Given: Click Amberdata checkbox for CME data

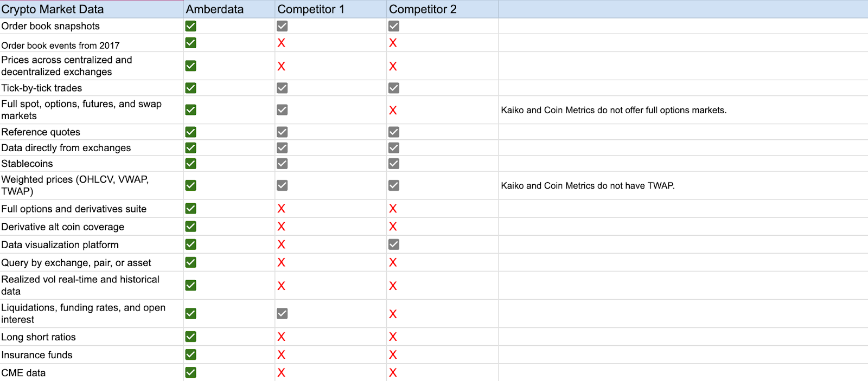Looking at the screenshot, I should (x=190, y=372).
